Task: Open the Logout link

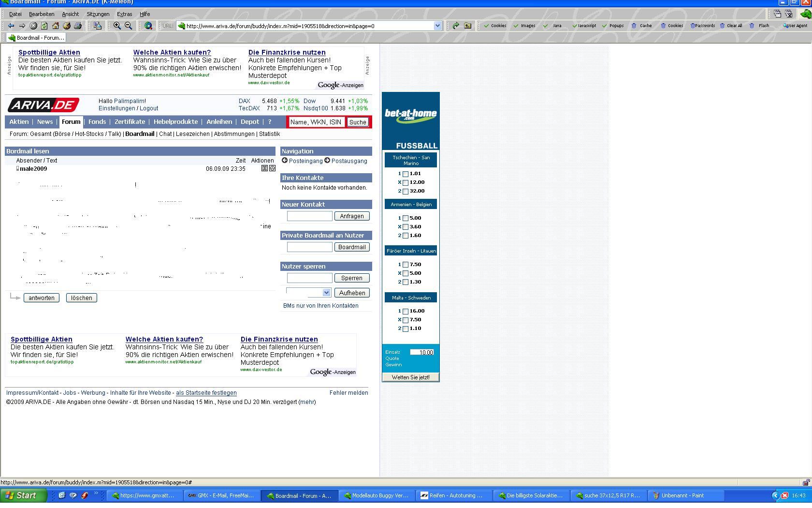Action: (149, 108)
